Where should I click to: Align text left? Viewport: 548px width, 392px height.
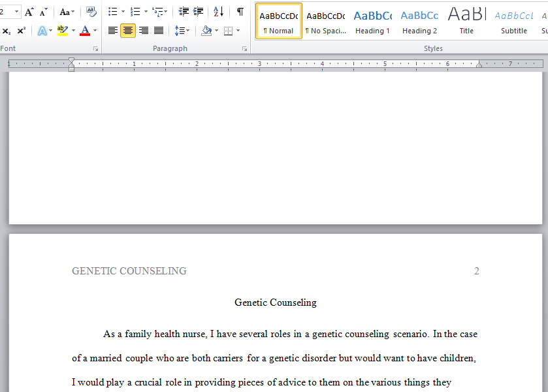pyautogui.click(x=112, y=31)
